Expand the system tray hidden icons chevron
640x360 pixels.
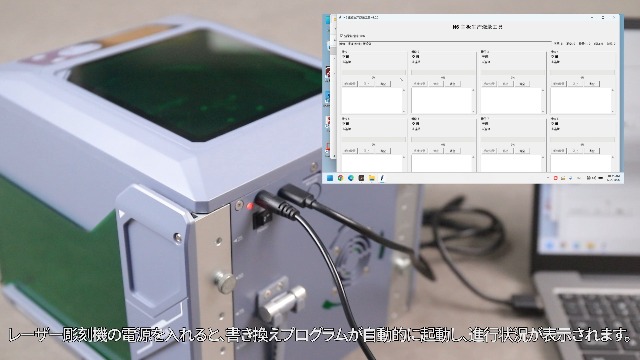coord(548,178)
